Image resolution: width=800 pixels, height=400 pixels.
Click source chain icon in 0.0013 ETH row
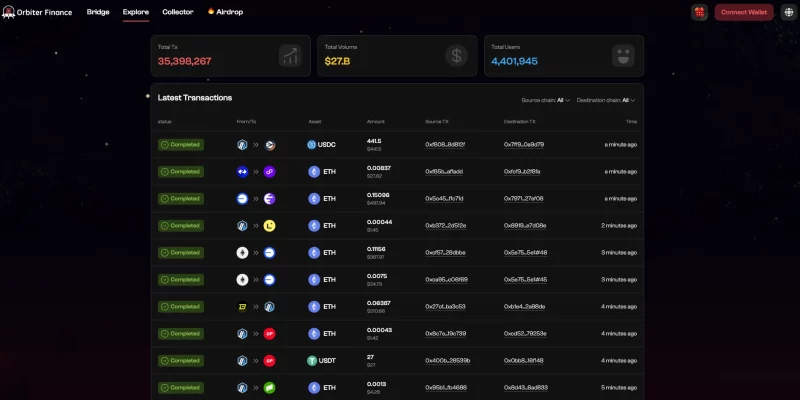point(242,388)
